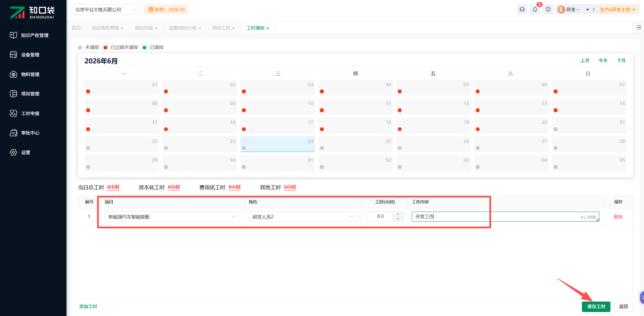Click the 返回 button

tap(624, 307)
